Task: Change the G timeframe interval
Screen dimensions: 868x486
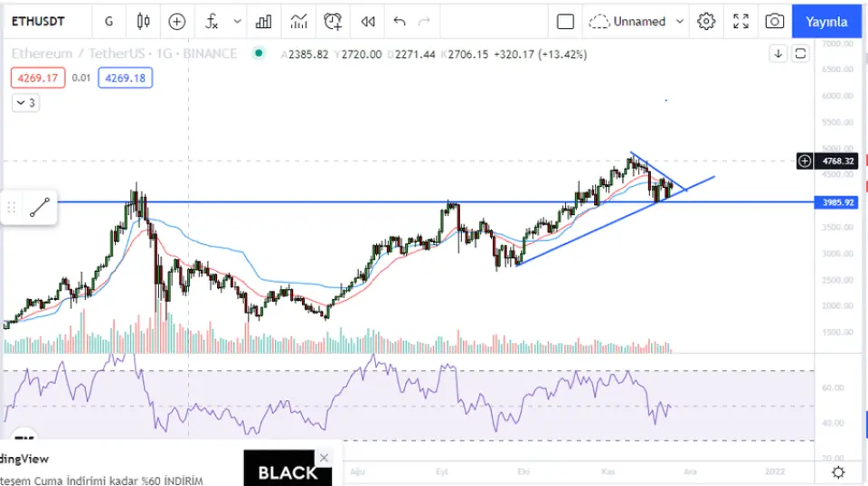Action: click(108, 21)
